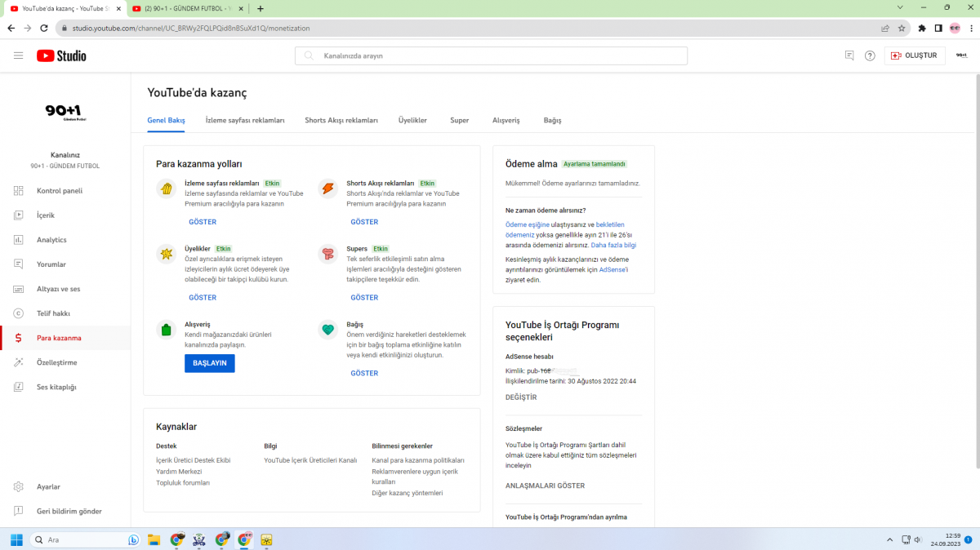980x550 pixels.
Task: Open the Analytics chart icon
Action: click(18, 240)
